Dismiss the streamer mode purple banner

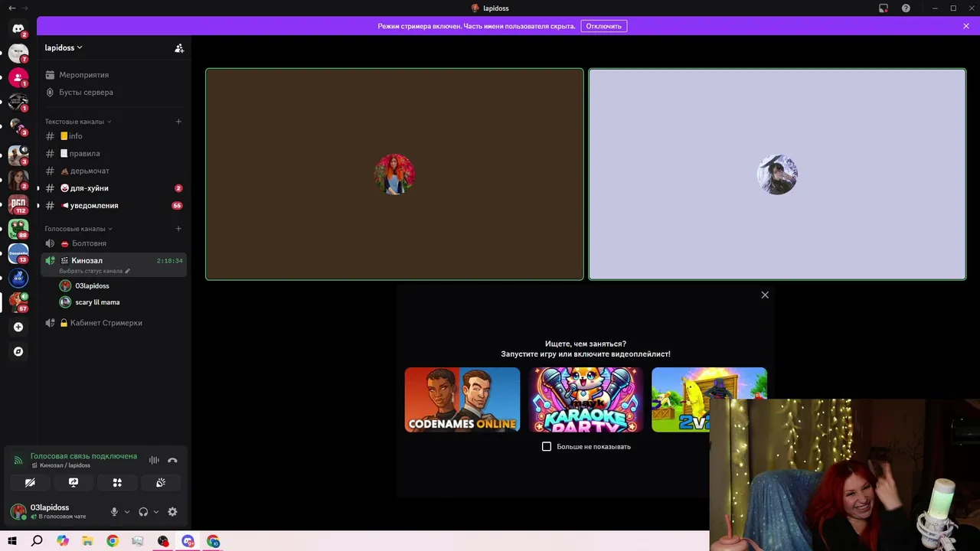click(966, 26)
